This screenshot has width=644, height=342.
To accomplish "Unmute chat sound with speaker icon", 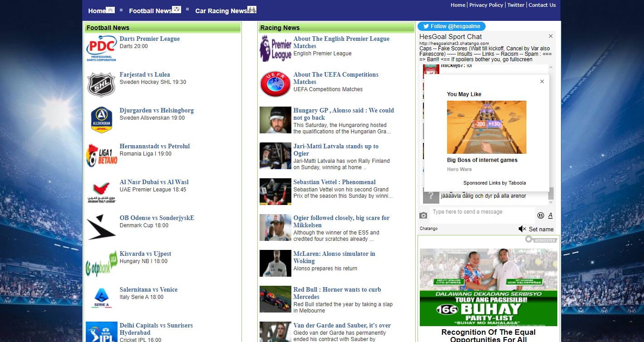I will [522, 229].
